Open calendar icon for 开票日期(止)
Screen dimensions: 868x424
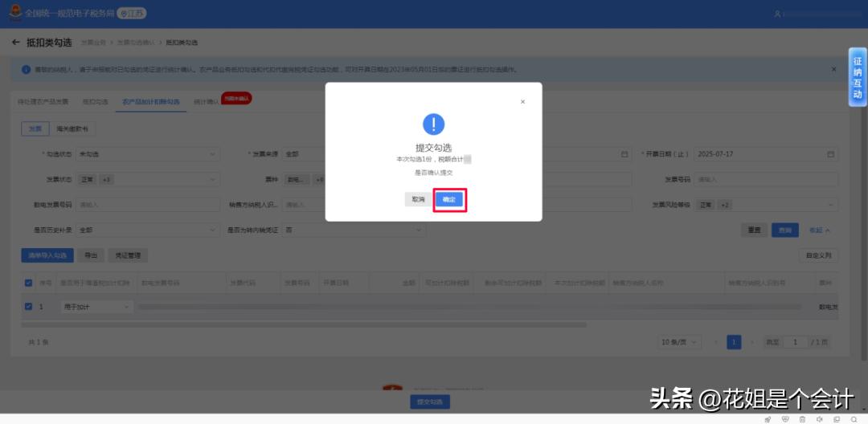click(830, 154)
